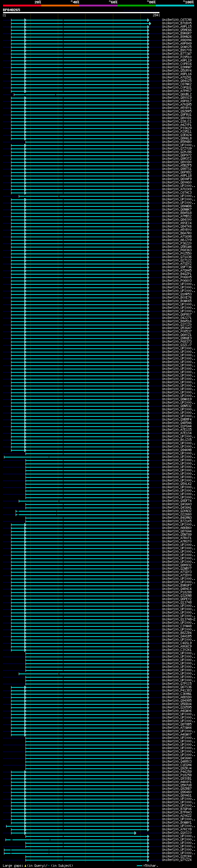The height and width of the screenshot is (868, 197).
Task: Click the red 20% identity legend segment
Action: pos(22,6)
